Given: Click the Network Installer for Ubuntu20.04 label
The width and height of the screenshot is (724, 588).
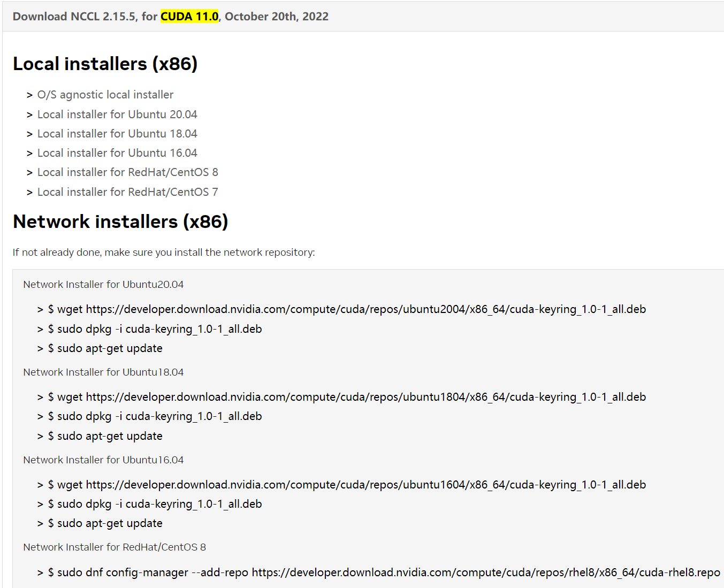Looking at the screenshot, I should (103, 285).
